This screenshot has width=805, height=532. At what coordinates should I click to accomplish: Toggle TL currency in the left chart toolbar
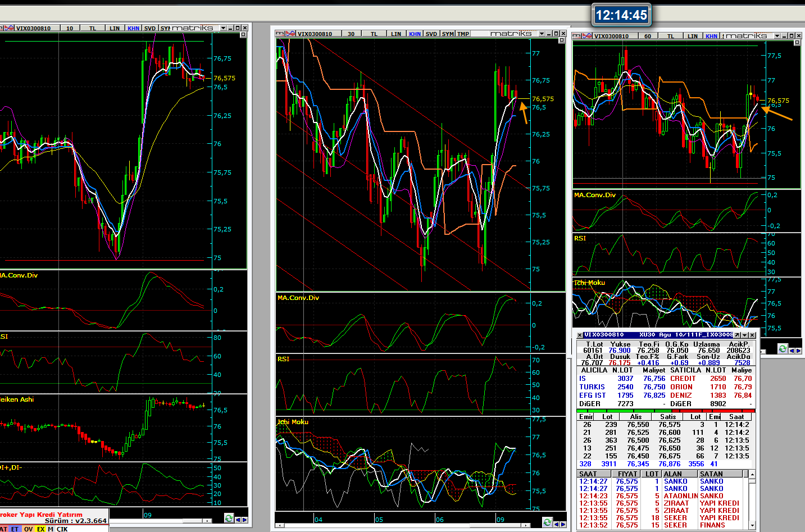coord(93,28)
